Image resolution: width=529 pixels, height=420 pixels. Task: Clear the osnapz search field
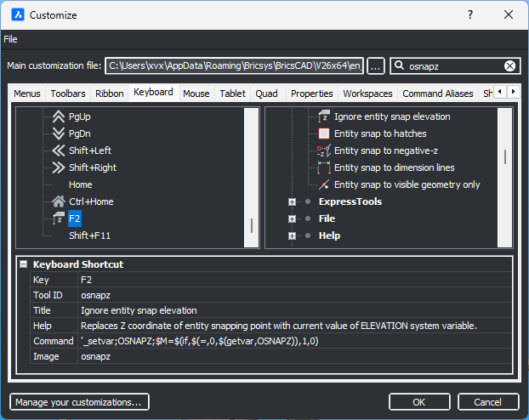point(509,66)
